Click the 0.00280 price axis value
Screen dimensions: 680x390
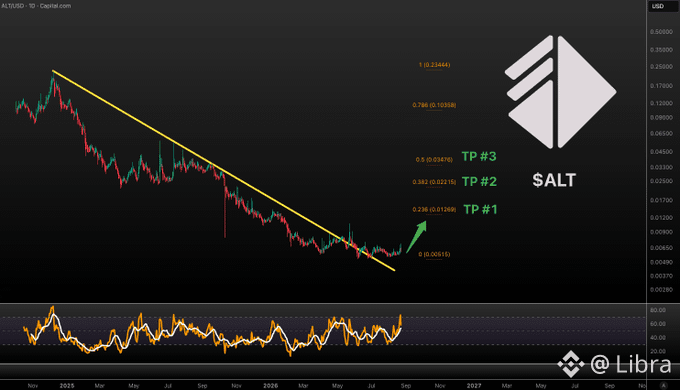click(x=661, y=289)
